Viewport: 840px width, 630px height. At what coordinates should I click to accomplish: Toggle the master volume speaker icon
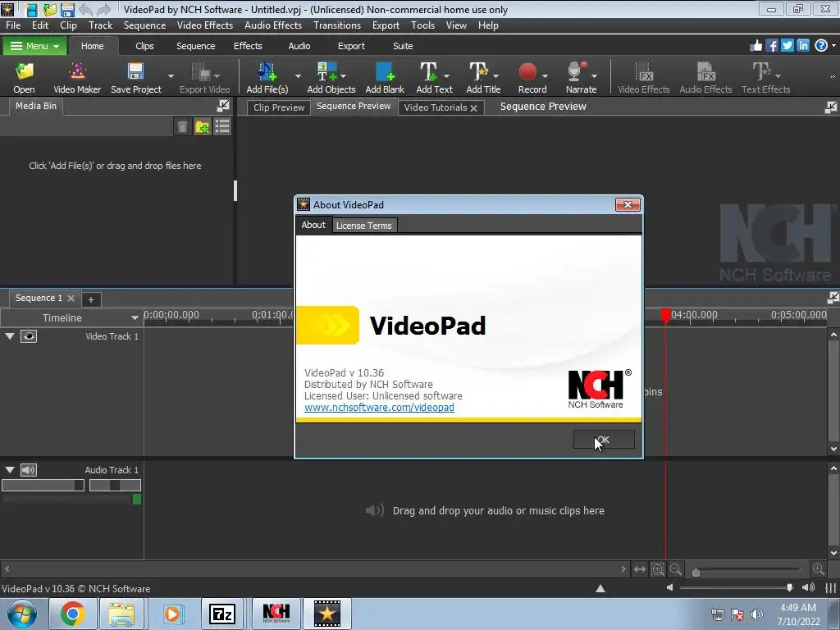(x=808, y=587)
